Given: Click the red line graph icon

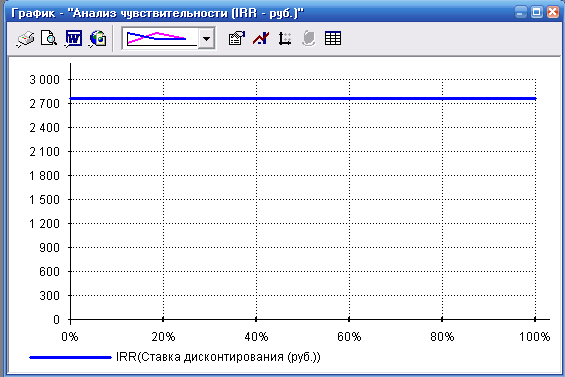Looking at the screenshot, I should [261, 38].
